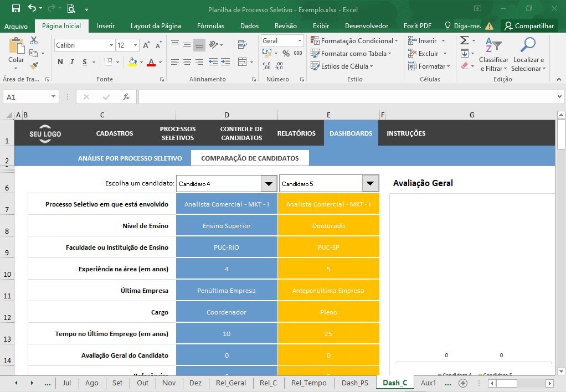566x392 pixels.
Task: Click ANÁLISE POR PROCESSO SELETIVO link
Action: (130, 158)
